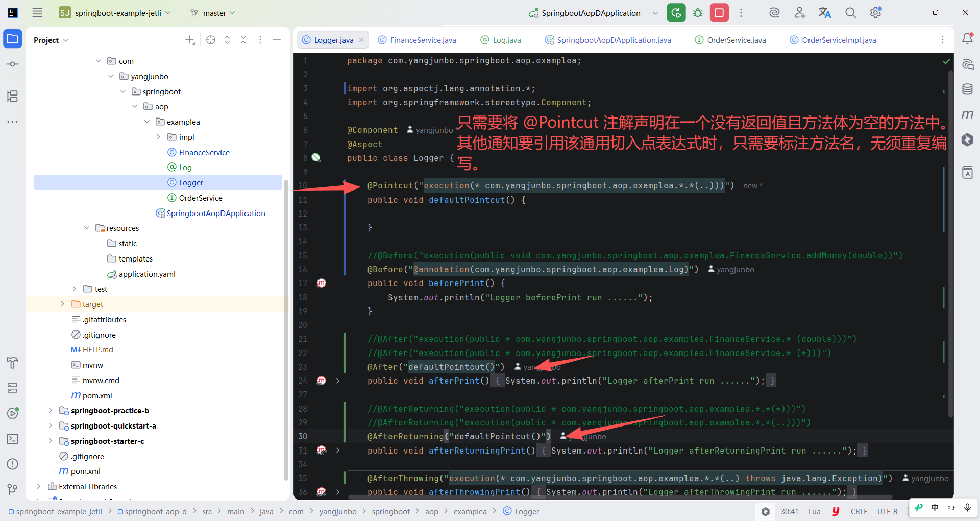The width and height of the screenshot is (980, 521).
Task: Open AI assistant spiral icon
Action: (x=774, y=13)
